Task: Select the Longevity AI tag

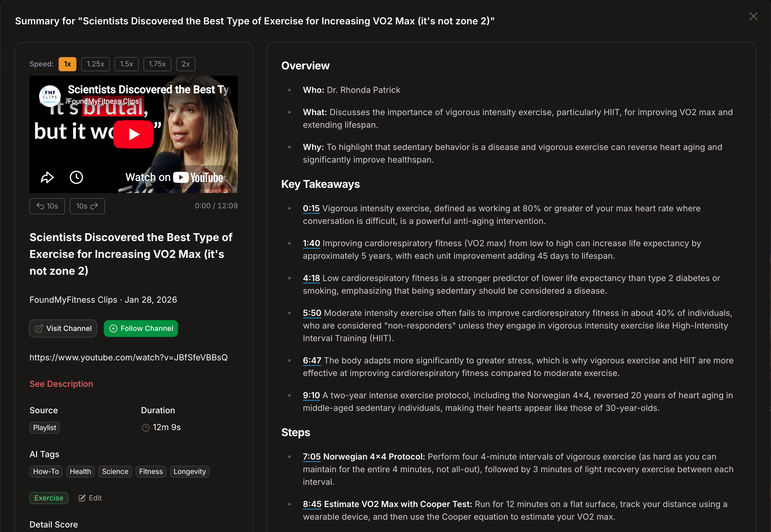Action: point(190,472)
